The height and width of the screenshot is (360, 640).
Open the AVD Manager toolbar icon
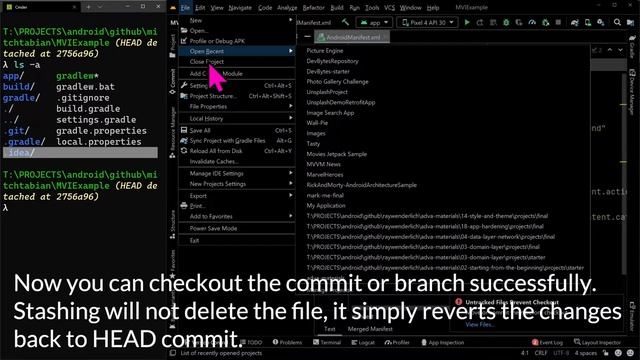(x=588, y=22)
